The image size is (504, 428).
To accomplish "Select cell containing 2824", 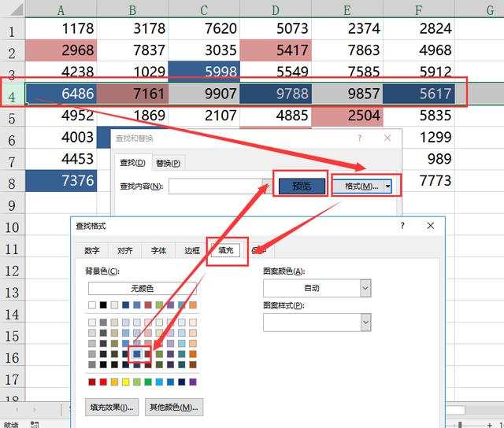I will [x=419, y=28].
